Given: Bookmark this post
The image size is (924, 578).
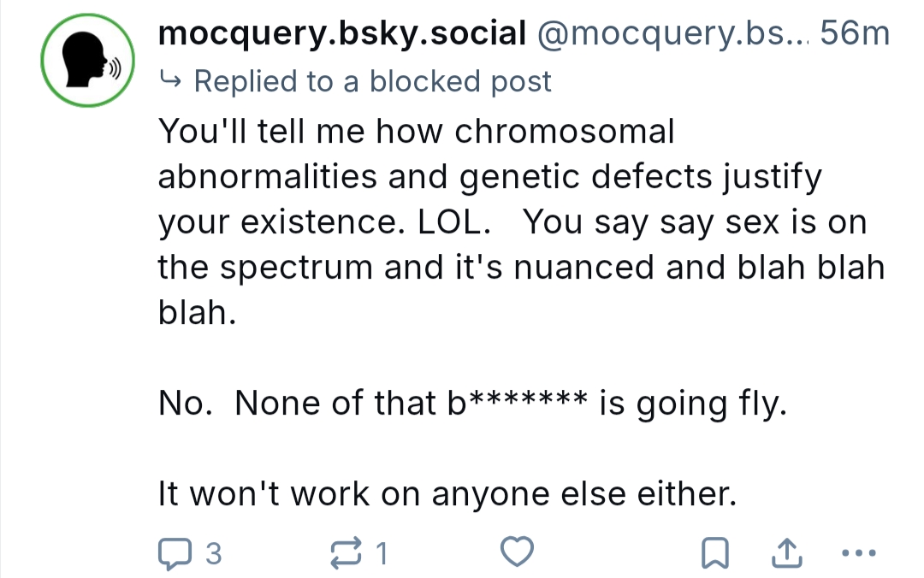Looking at the screenshot, I should click(713, 555).
